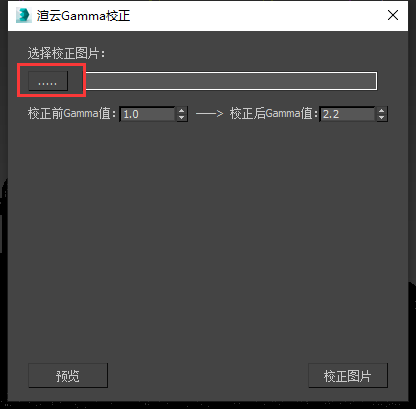The height and width of the screenshot is (409, 416).
Task: Decrease 校正后Gamma值 with the down arrow
Action: coord(382,118)
